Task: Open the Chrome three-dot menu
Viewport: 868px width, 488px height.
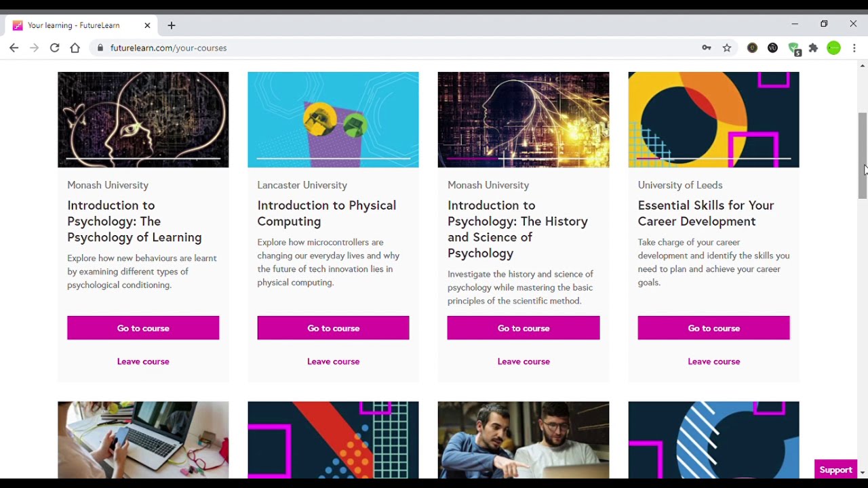Action: [x=854, y=48]
